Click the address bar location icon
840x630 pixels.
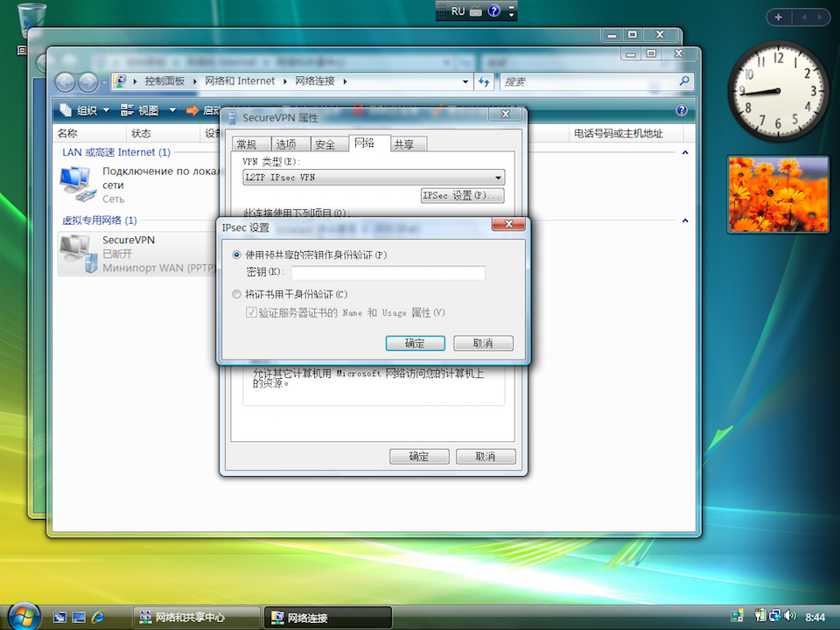click(x=120, y=80)
